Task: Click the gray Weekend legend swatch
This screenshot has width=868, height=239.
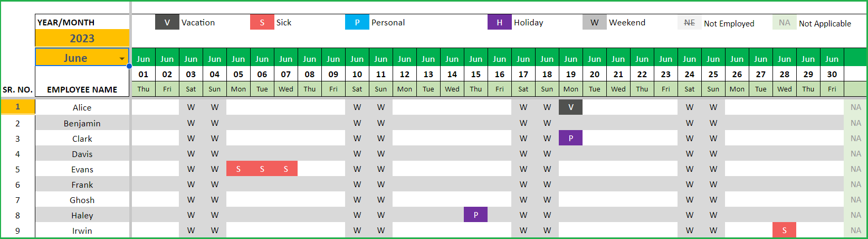Action: point(595,22)
